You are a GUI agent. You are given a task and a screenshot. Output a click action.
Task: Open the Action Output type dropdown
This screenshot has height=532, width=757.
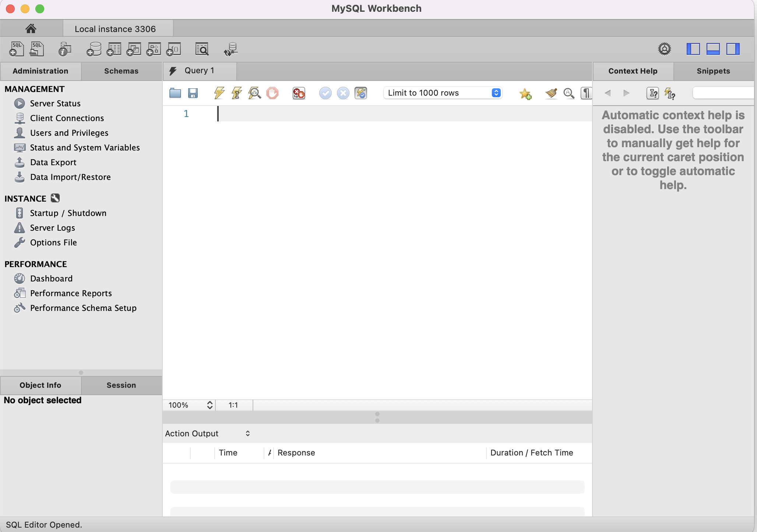(x=208, y=433)
